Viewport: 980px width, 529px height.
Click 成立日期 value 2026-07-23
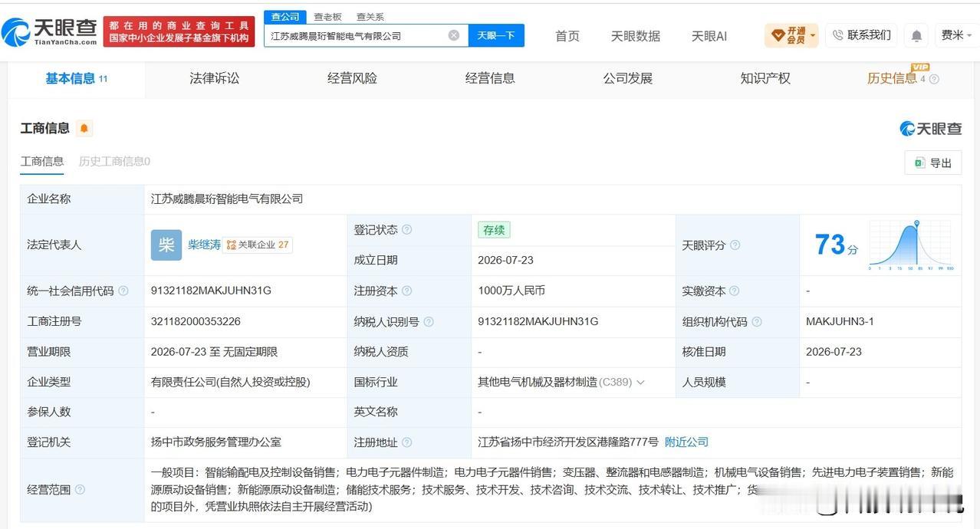[x=505, y=260]
